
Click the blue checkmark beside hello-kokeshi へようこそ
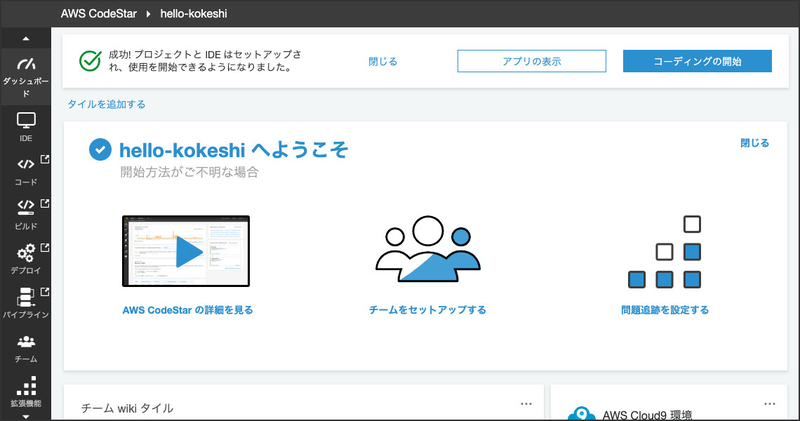(100, 150)
